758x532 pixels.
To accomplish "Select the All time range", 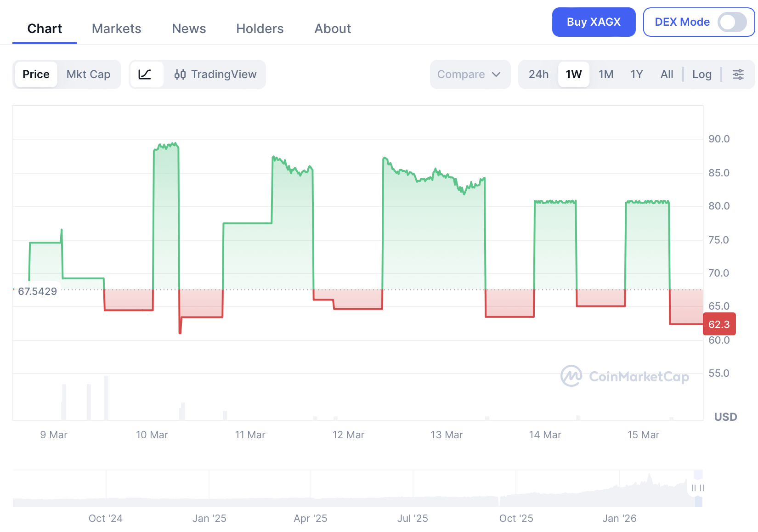I will click(667, 74).
